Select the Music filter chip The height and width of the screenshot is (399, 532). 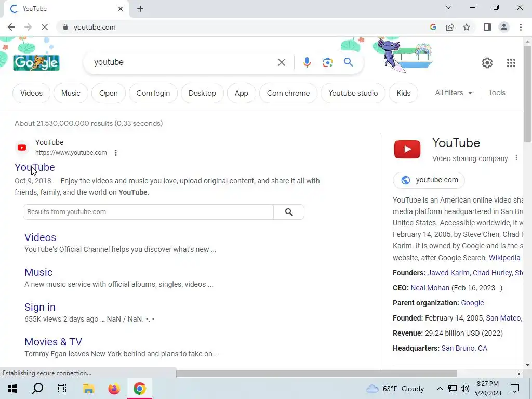click(71, 93)
